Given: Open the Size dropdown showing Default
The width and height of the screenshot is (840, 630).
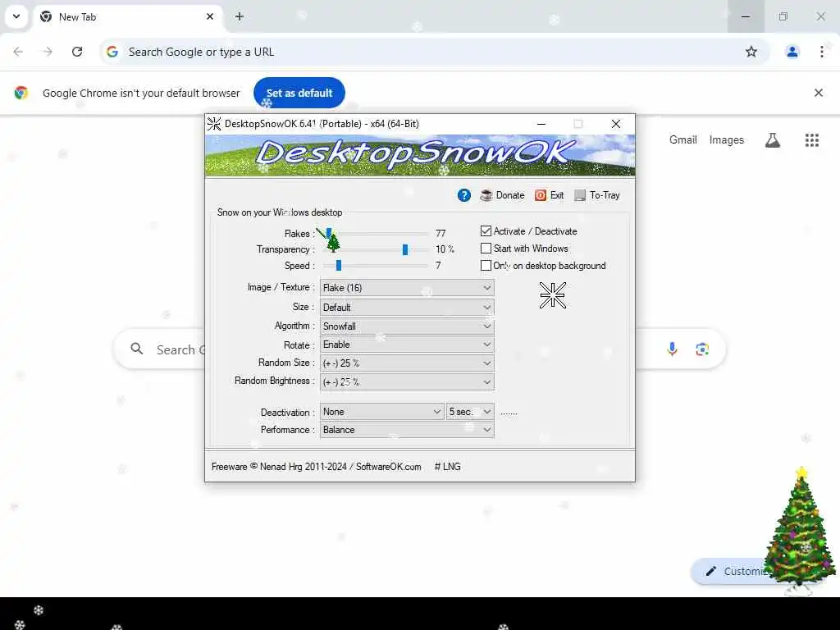Looking at the screenshot, I should 407,308.
